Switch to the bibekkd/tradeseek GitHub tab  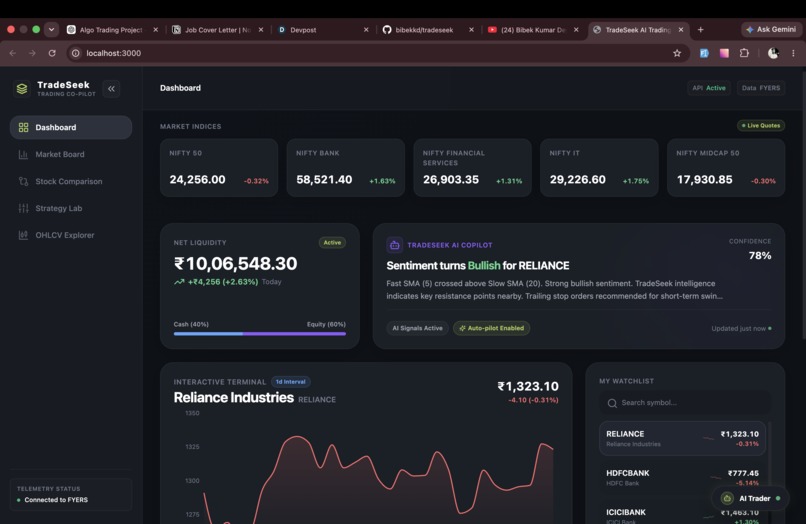coord(428,30)
